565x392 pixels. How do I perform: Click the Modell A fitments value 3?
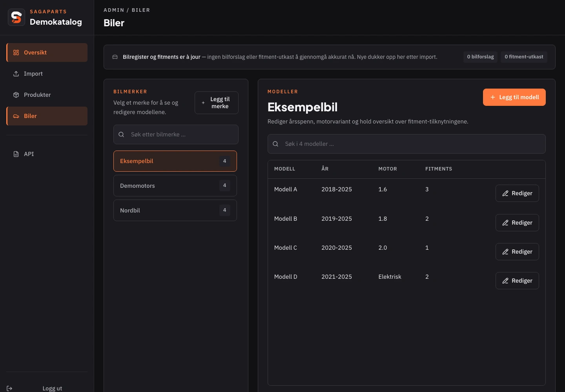427,189
